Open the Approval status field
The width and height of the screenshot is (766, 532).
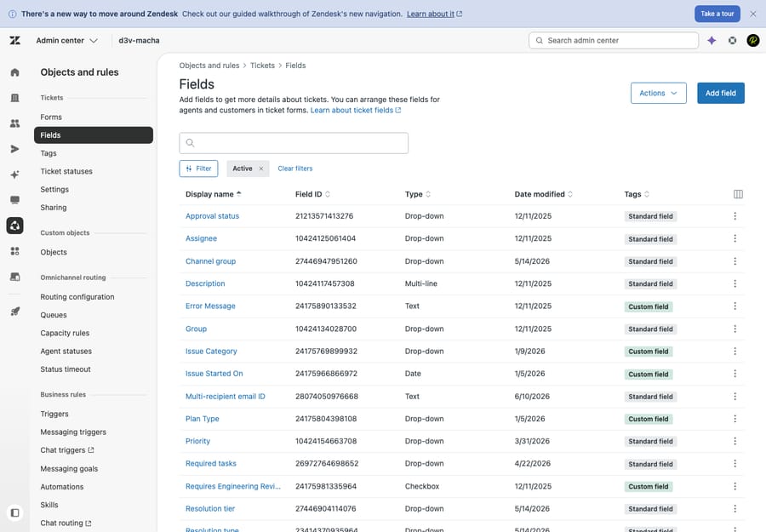click(x=212, y=216)
